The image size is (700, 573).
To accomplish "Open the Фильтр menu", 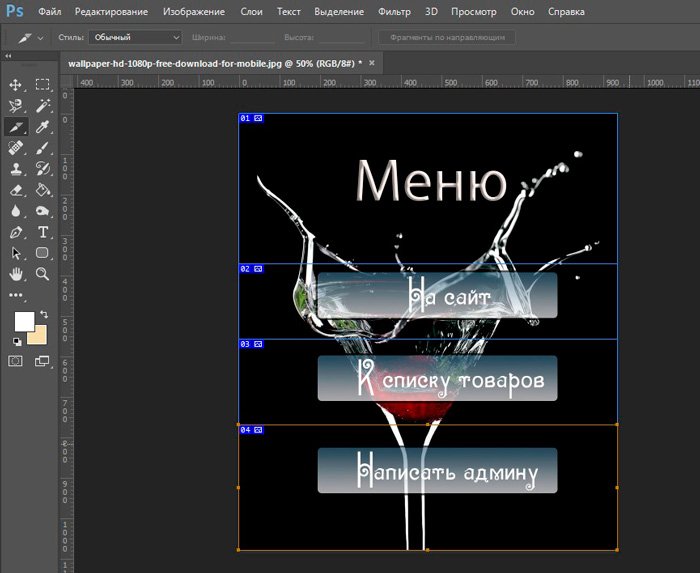I will pos(394,11).
